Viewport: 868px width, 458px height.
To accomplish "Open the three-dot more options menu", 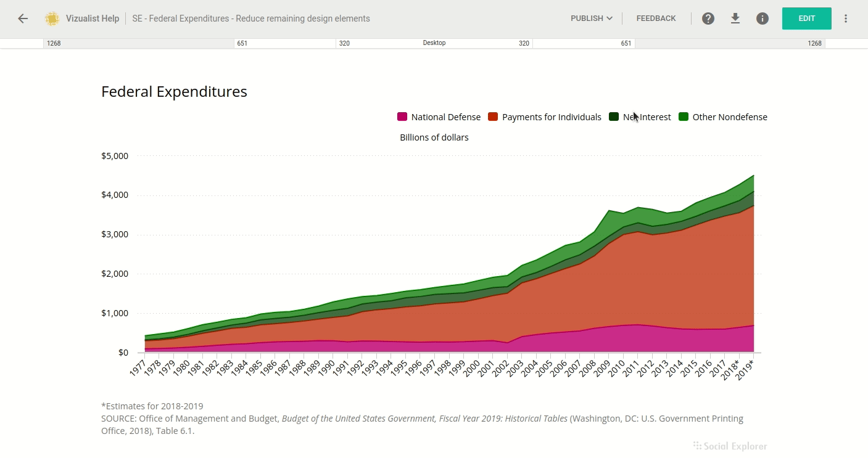I will (846, 18).
